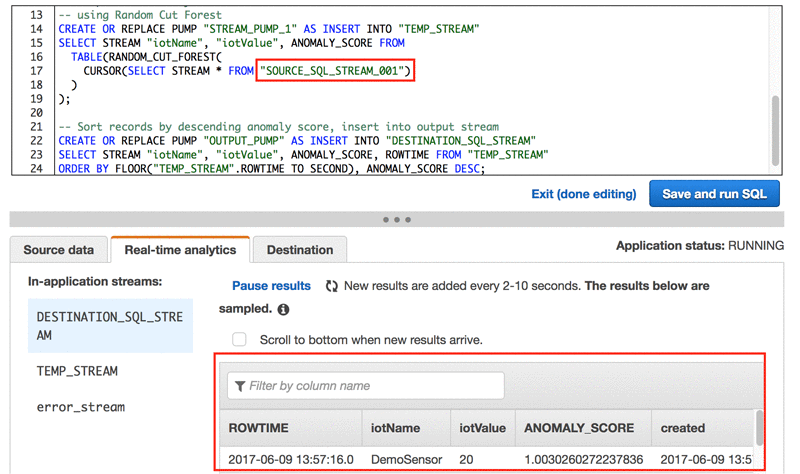Click the refresh icon beside Pause results
800x474 pixels.
click(332, 286)
